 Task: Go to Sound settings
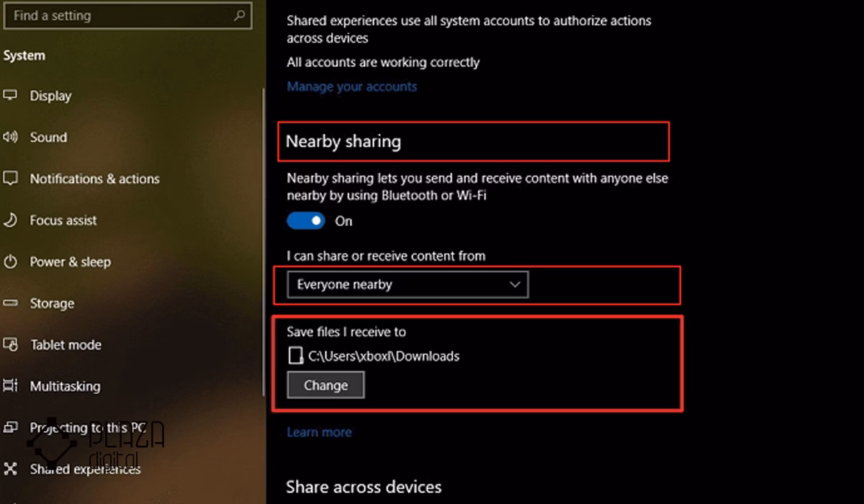(x=48, y=137)
